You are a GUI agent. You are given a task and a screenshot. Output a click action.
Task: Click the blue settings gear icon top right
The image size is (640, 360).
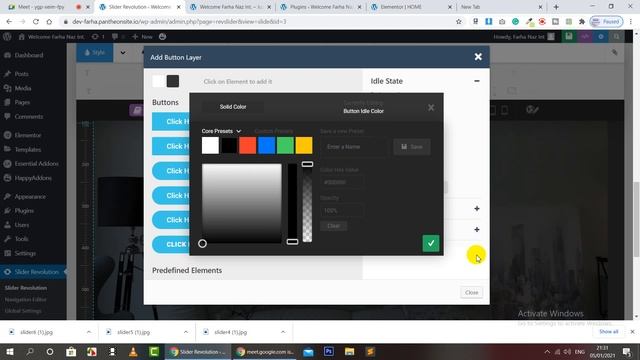pos(600,36)
